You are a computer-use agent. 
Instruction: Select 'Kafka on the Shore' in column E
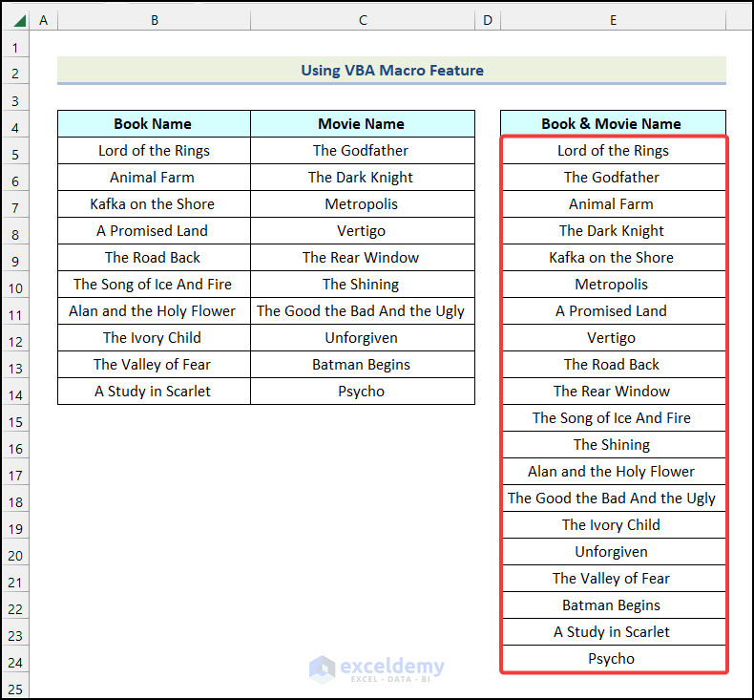pyautogui.click(x=613, y=258)
